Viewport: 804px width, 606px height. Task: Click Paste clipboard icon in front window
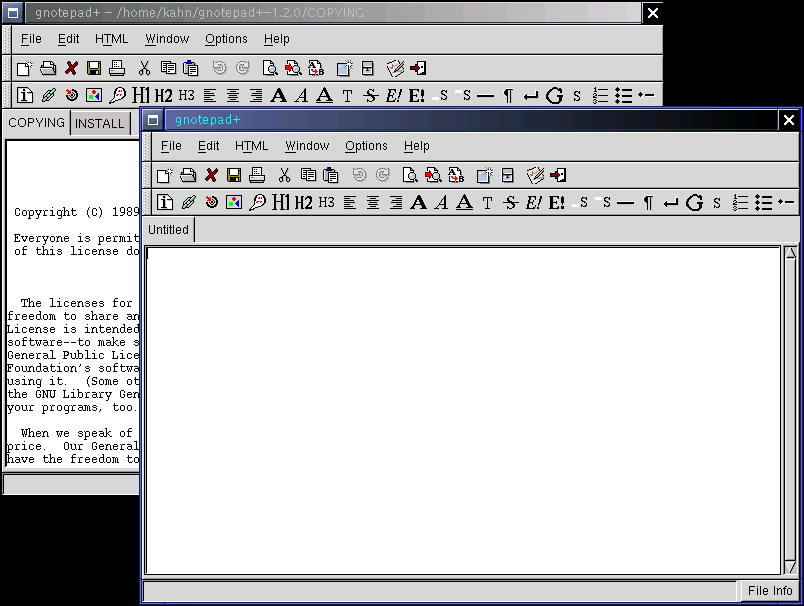(331, 175)
